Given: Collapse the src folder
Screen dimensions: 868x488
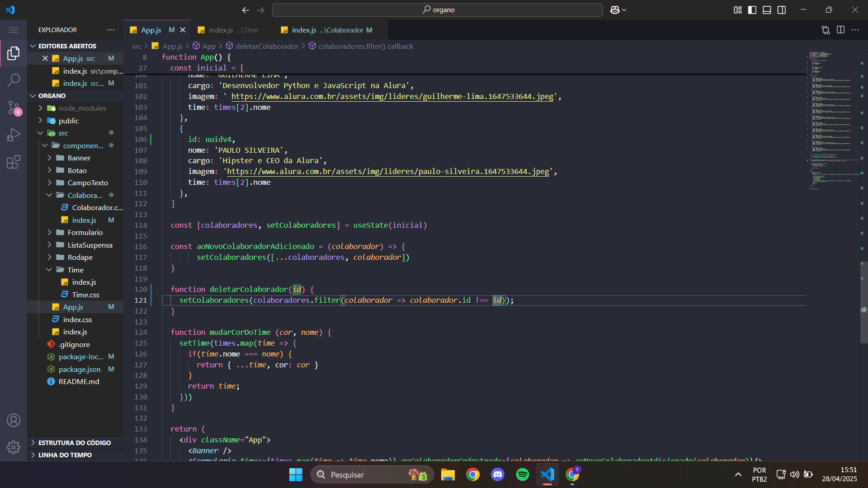Looking at the screenshot, I should tap(75, 133).
